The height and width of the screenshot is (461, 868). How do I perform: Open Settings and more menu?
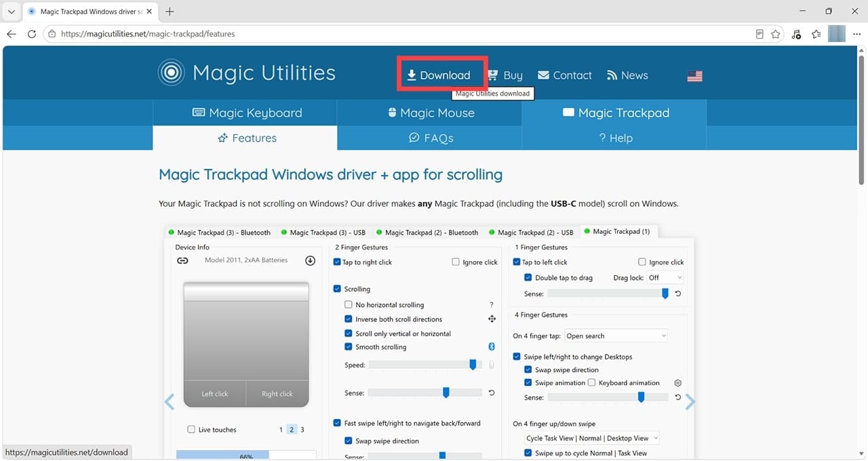pos(857,34)
